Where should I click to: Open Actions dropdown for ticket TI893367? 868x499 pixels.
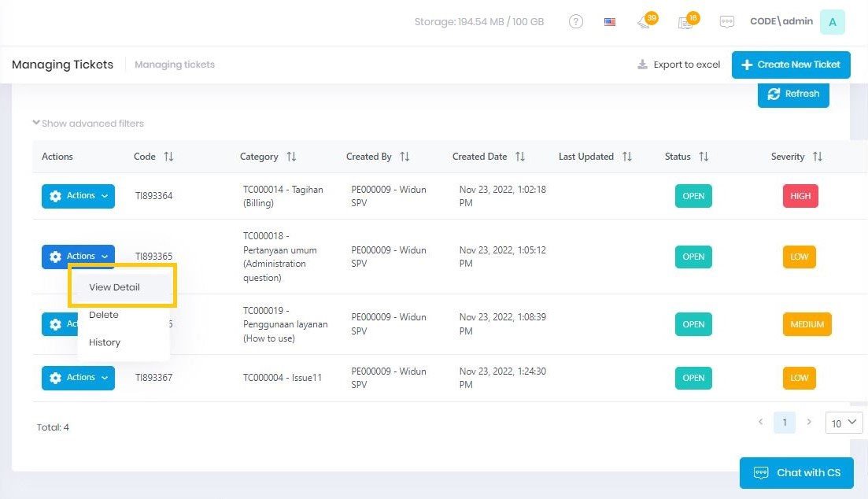[78, 378]
